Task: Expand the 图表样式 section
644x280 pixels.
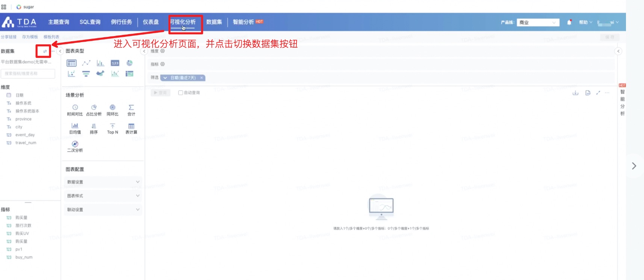Action: 103,196
